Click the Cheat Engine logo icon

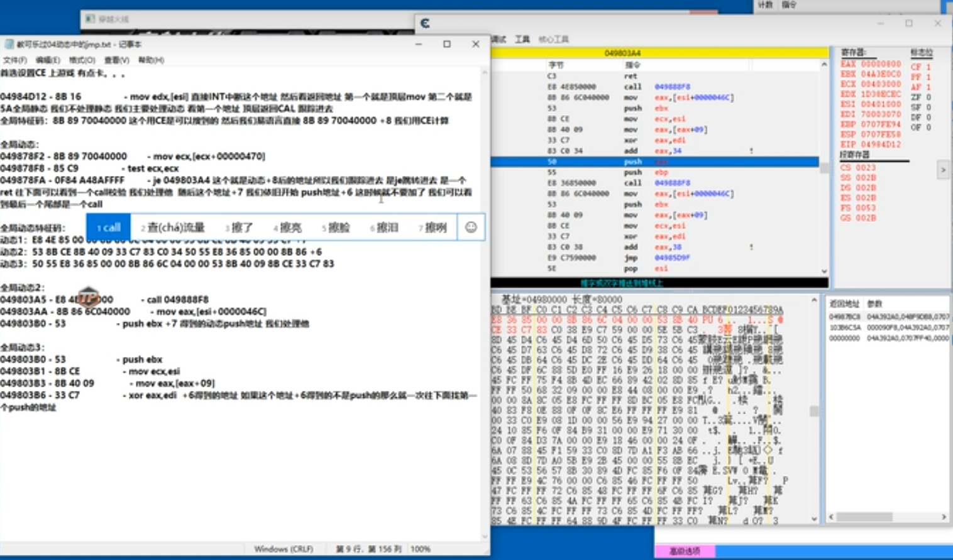(x=425, y=23)
